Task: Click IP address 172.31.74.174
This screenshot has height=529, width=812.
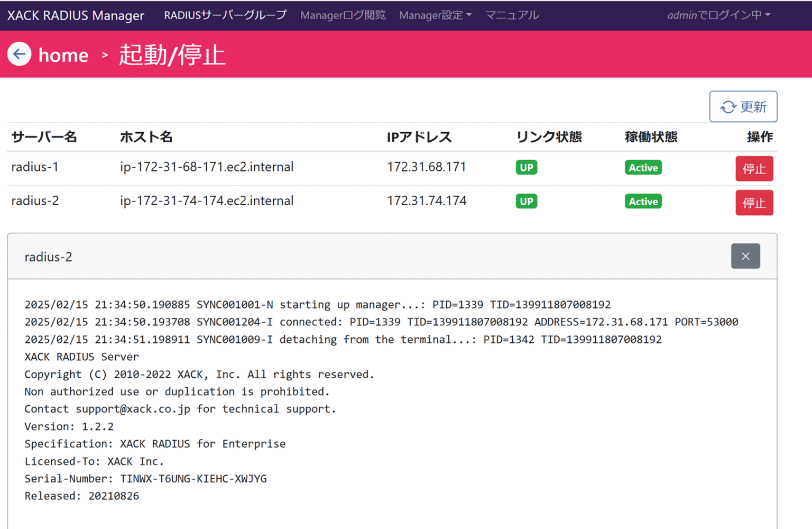Action: [427, 201]
